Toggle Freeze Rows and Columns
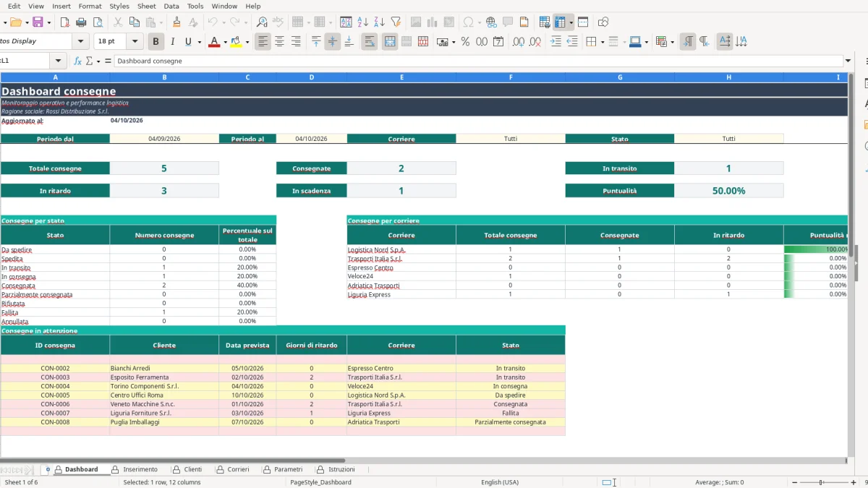 click(560, 22)
